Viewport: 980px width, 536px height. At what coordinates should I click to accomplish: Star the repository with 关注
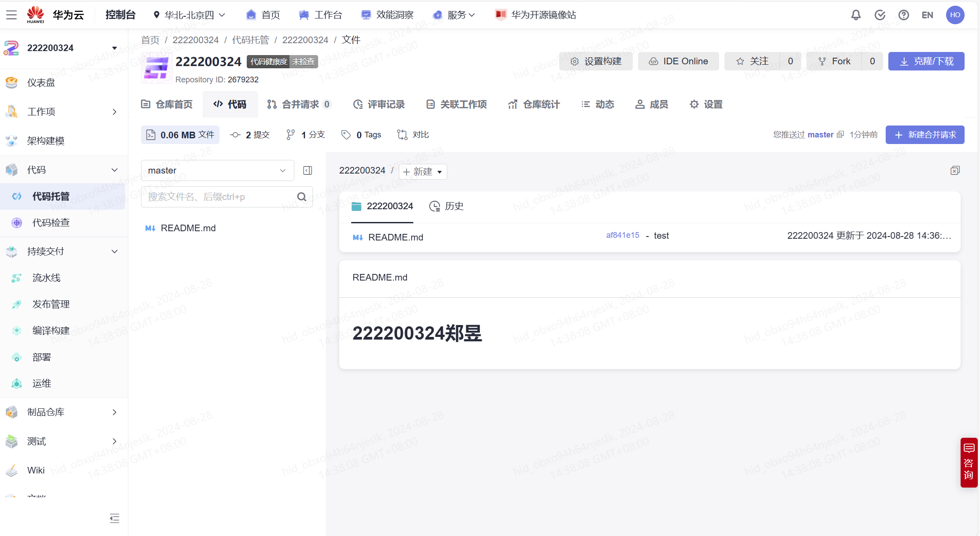[x=752, y=61]
